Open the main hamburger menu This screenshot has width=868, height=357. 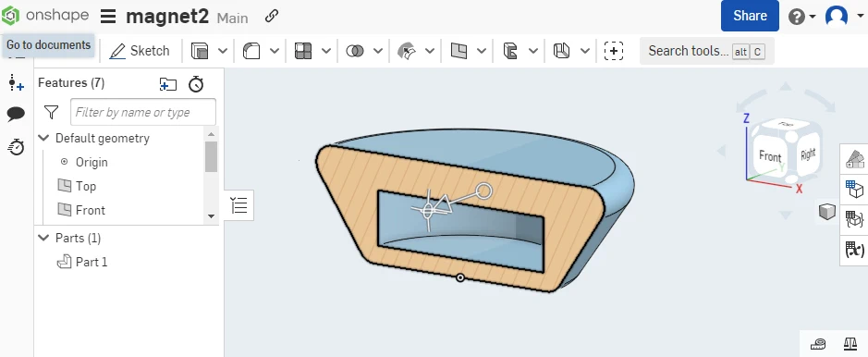click(108, 17)
